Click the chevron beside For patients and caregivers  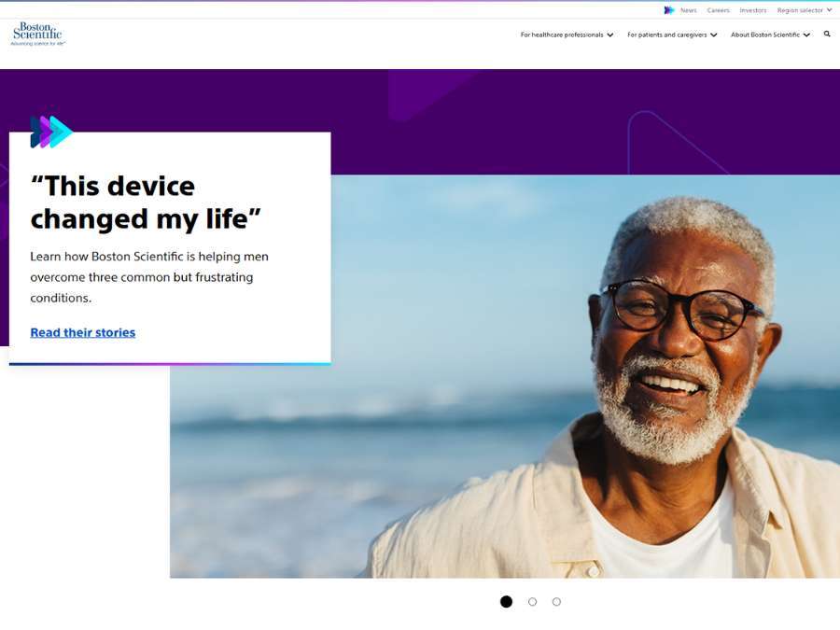714,35
